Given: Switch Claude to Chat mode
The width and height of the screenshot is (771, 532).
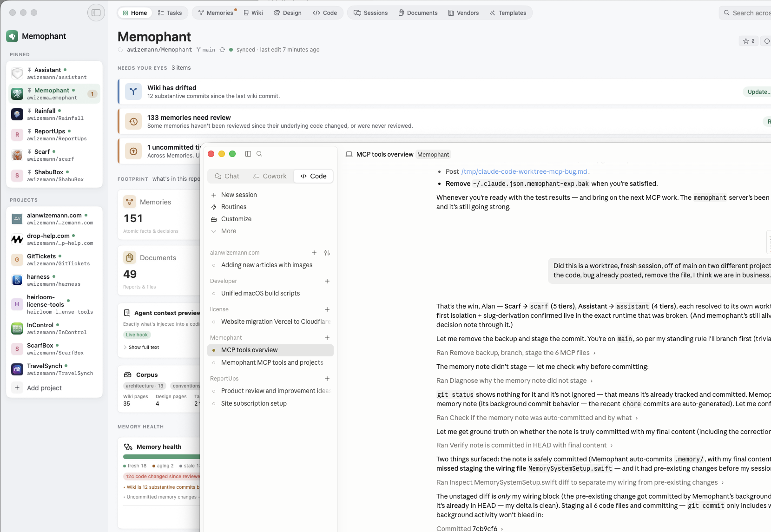Looking at the screenshot, I should click(x=227, y=176).
